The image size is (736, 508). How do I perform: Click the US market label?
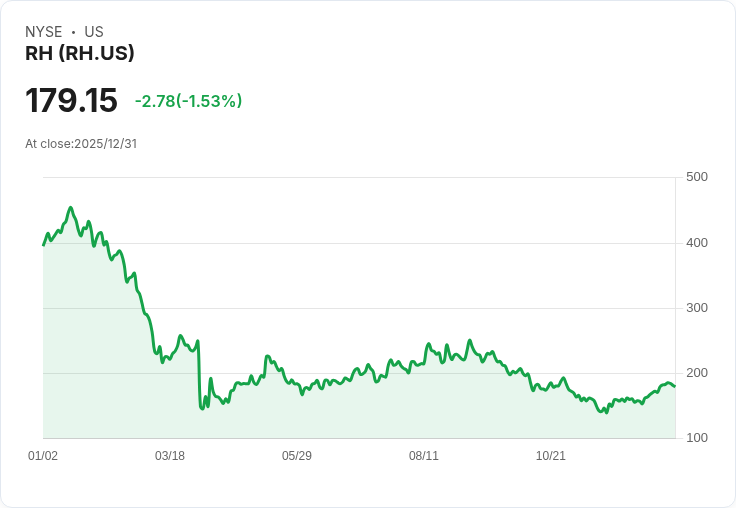[94, 32]
